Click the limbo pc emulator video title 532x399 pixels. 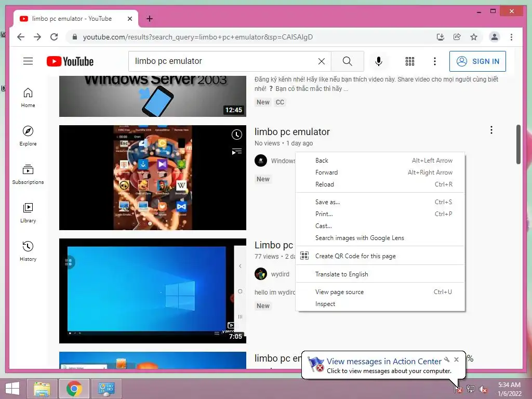click(x=292, y=131)
